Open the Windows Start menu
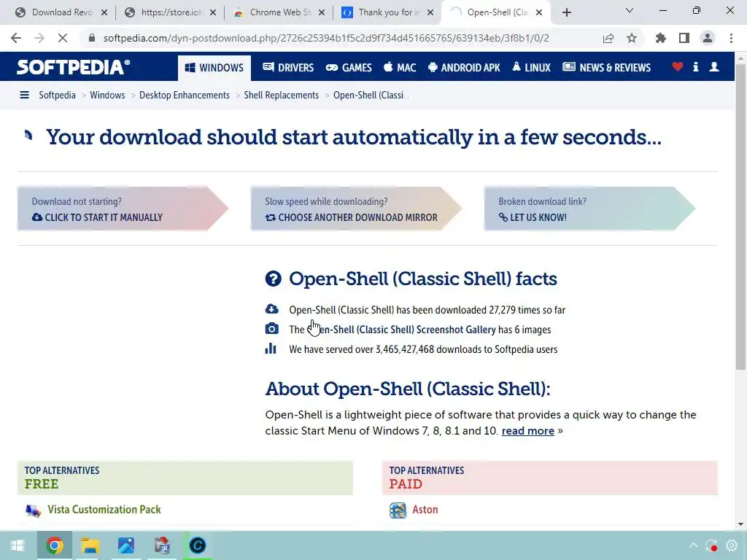Screen dimensions: 747x560 click(18, 545)
